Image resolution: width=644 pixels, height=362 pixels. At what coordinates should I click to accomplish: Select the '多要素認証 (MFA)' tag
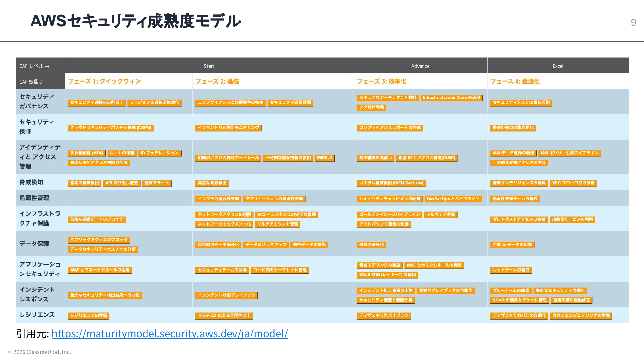point(87,153)
